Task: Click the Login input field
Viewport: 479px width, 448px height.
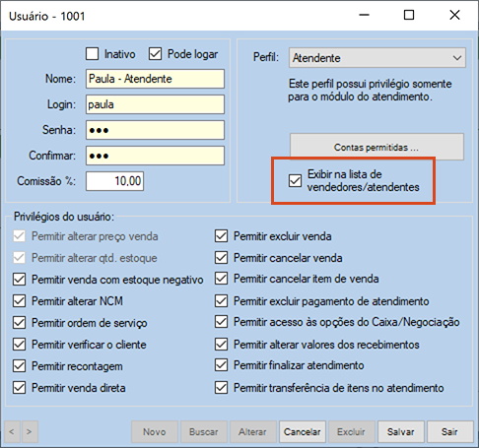Action: pyautogui.click(x=155, y=104)
